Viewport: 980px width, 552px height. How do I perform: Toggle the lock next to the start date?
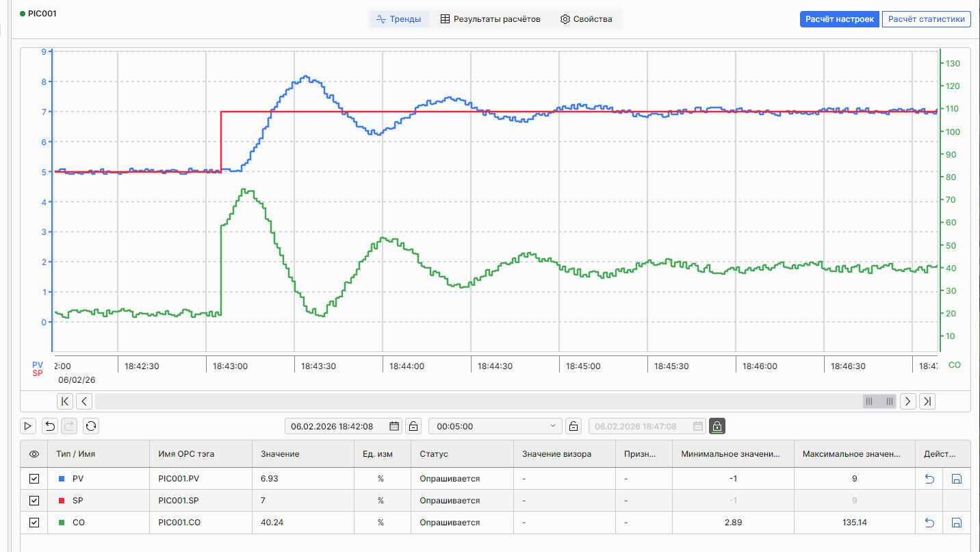coord(413,426)
